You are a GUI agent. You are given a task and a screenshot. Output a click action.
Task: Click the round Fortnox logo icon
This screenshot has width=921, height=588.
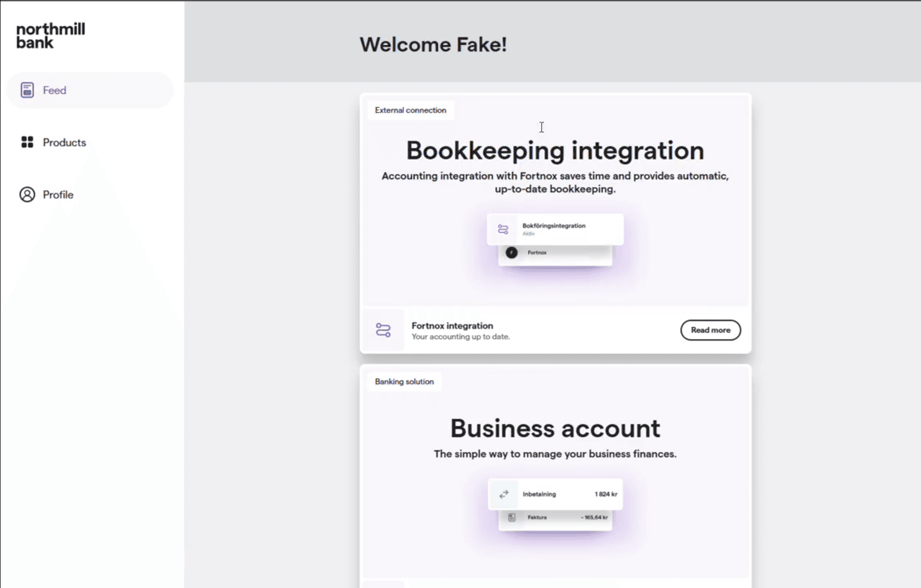pyautogui.click(x=511, y=252)
